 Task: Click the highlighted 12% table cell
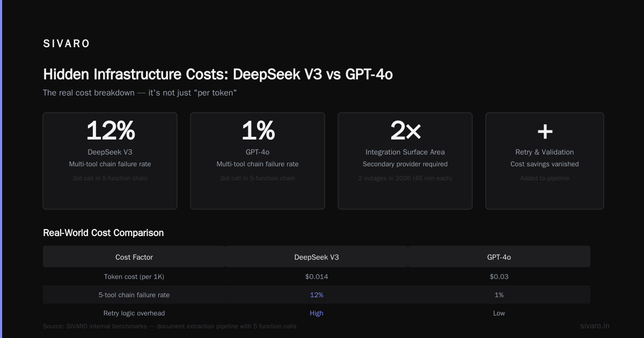pos(317,295)
